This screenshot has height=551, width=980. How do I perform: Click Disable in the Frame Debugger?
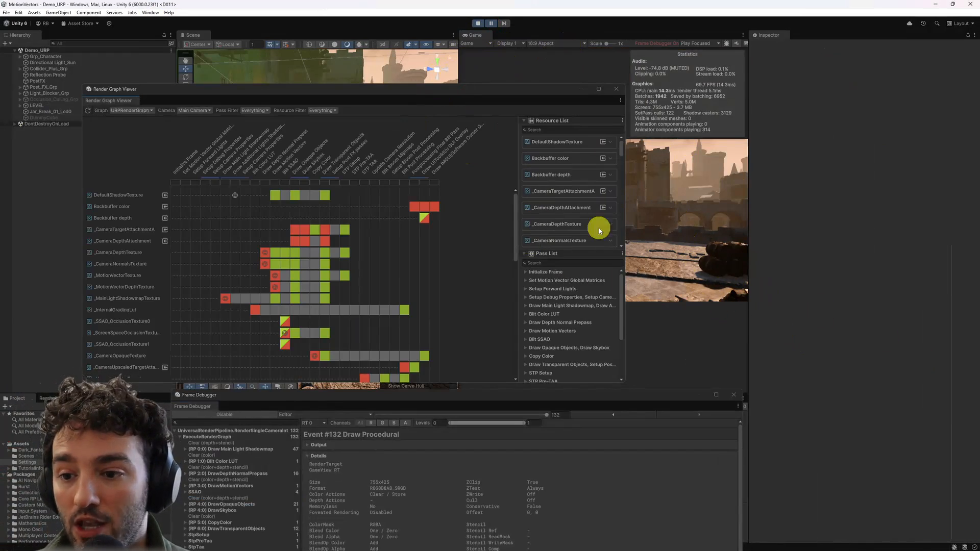pyautogui.click(x=225, y=414)
